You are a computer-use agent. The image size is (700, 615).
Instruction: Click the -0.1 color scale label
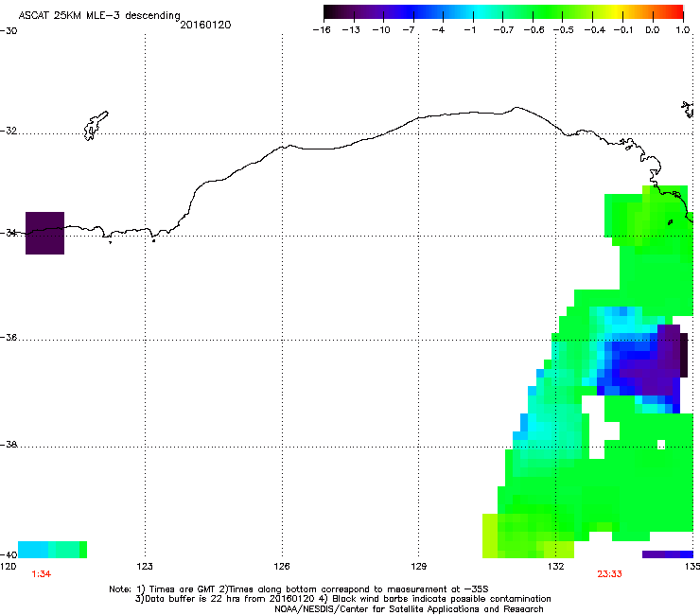[x=623, y=30]
